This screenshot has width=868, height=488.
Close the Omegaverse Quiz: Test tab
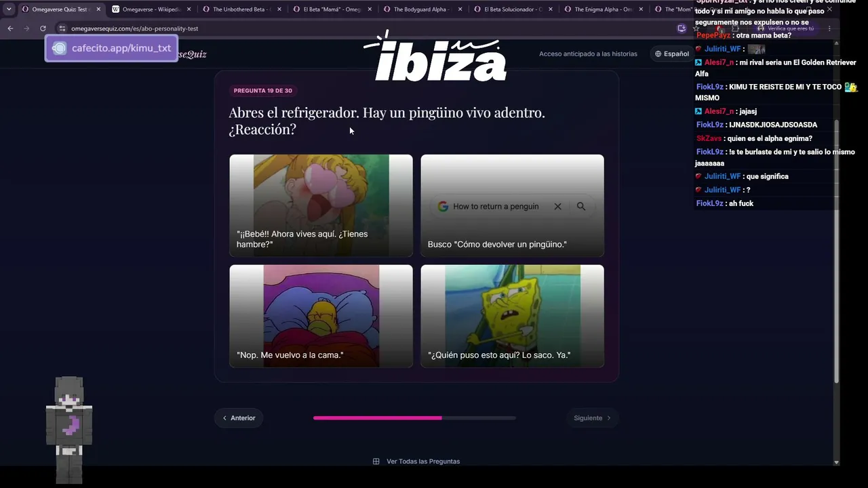98,9
